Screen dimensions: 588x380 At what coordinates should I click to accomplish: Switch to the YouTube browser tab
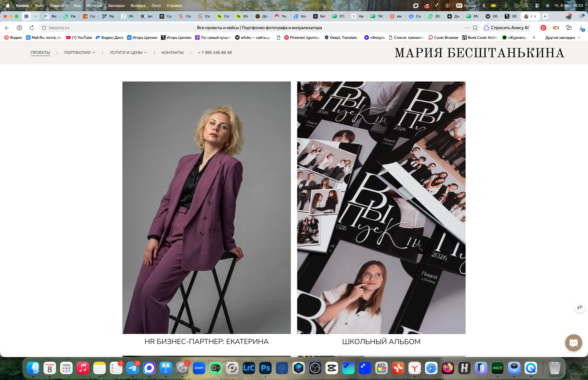click(281, 16)
